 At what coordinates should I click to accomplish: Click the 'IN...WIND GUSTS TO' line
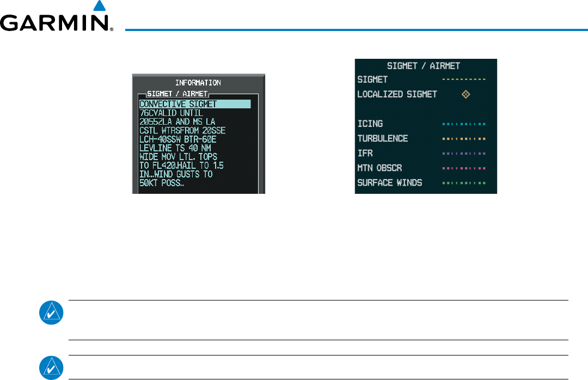pos(176,174)
